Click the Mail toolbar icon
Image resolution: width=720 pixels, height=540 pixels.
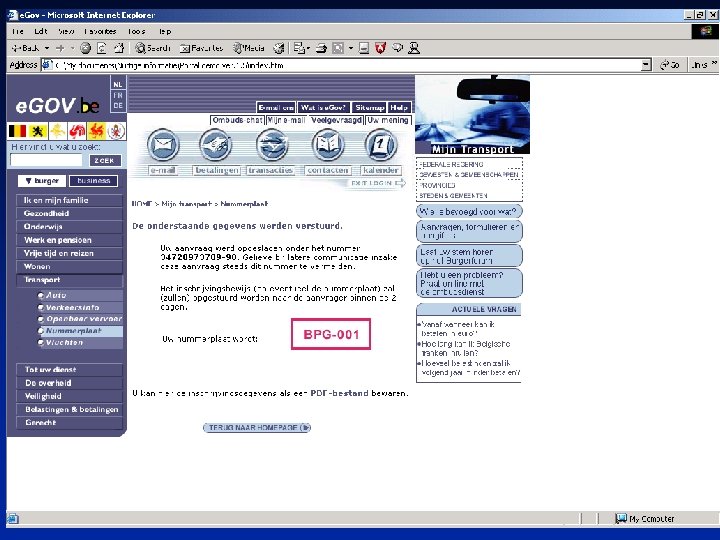301,48
